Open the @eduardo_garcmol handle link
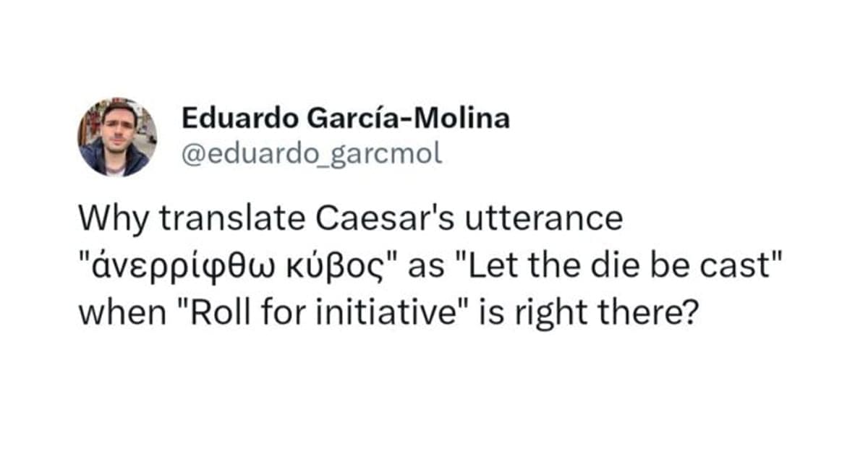The image size is (868, 454). (x=311, y=154)
